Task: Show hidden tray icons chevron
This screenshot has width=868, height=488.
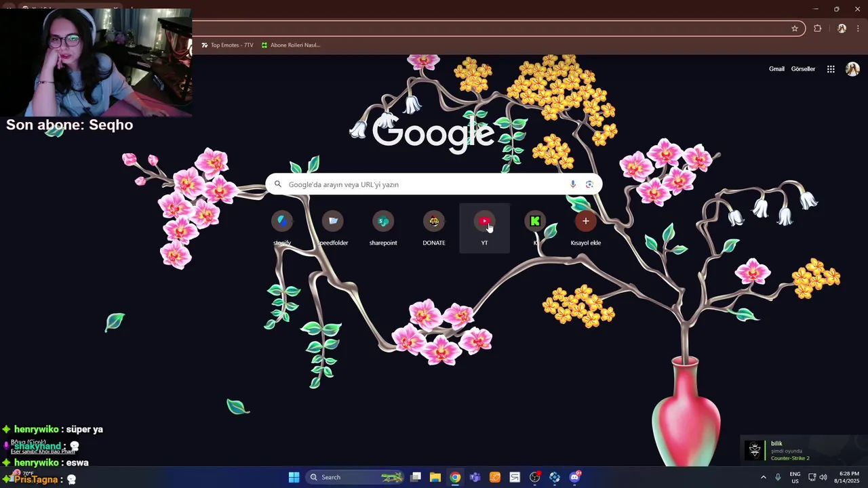Action: (x=763, y=477)
